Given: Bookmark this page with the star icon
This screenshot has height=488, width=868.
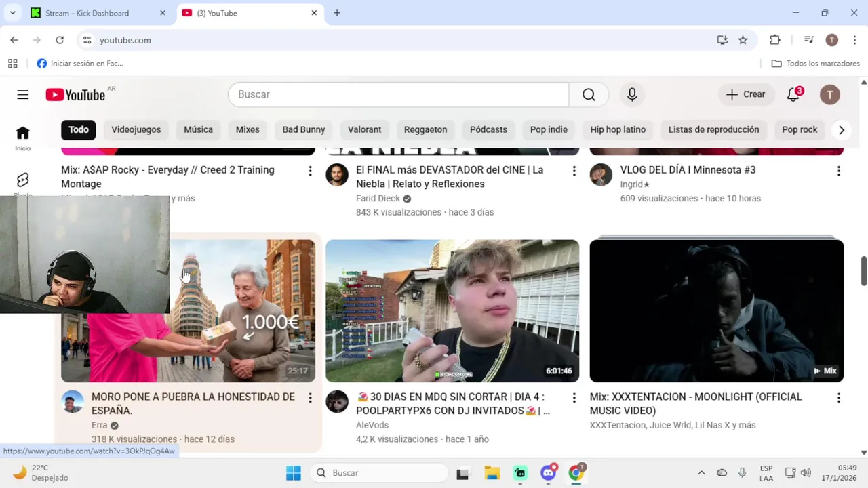Looking at the screenshot, I should [x=743, y=40].
